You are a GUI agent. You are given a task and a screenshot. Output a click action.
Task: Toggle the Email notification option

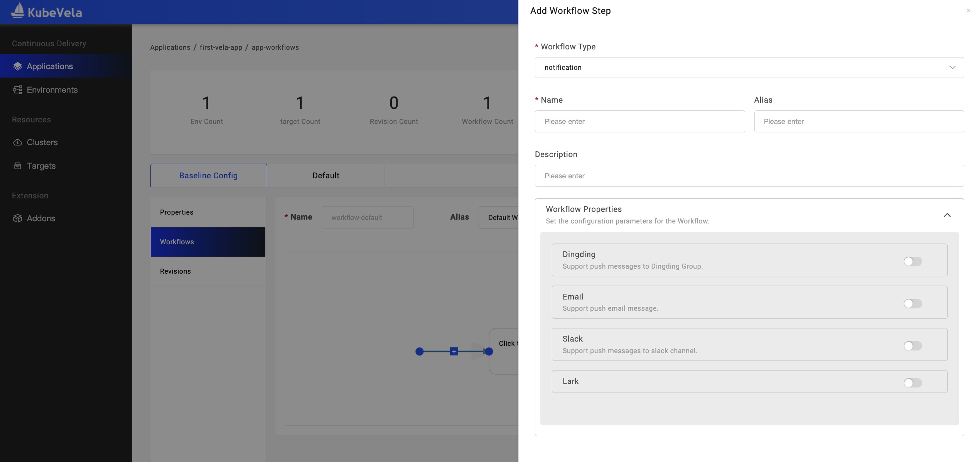pyautogui.click(x=912, y=303)
